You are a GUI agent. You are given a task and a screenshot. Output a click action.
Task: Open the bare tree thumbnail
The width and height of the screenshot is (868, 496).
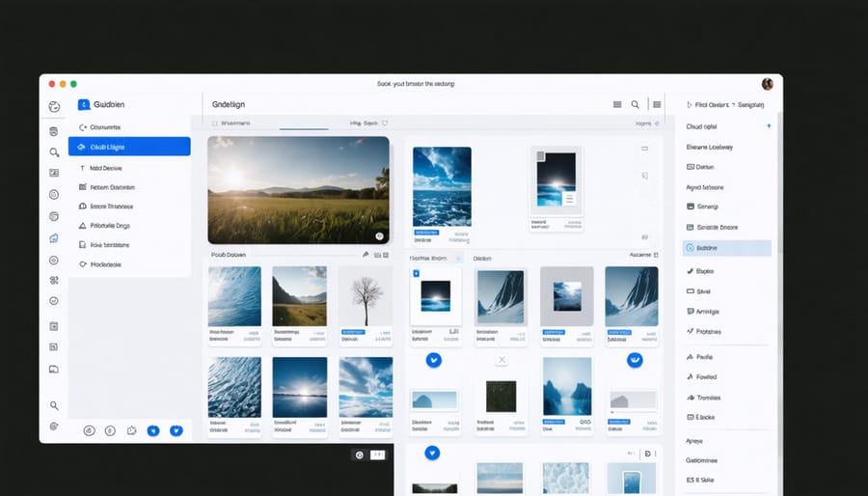tap(366, 296)
